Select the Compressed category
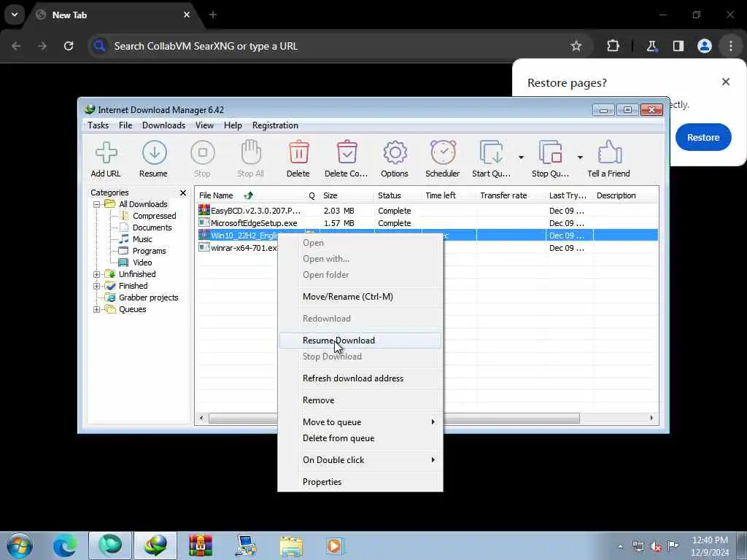 point(155,216)
